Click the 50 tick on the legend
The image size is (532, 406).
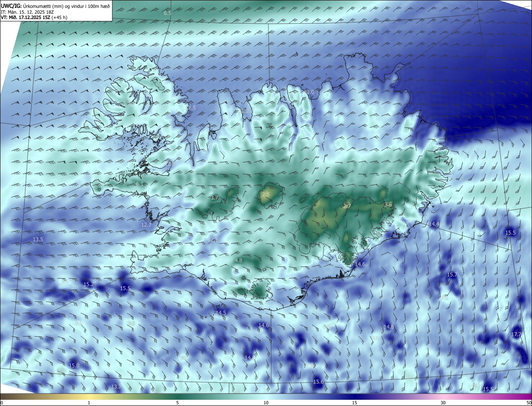(529, 403)
